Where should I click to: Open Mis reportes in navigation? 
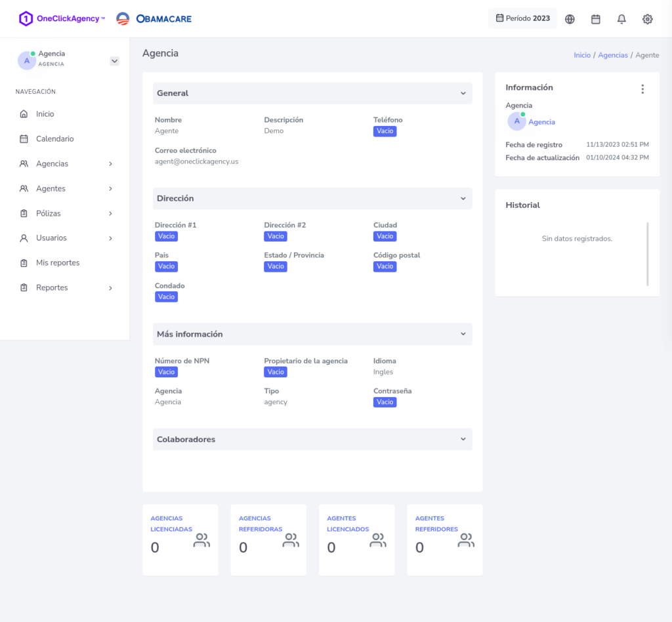click(58, 262)
